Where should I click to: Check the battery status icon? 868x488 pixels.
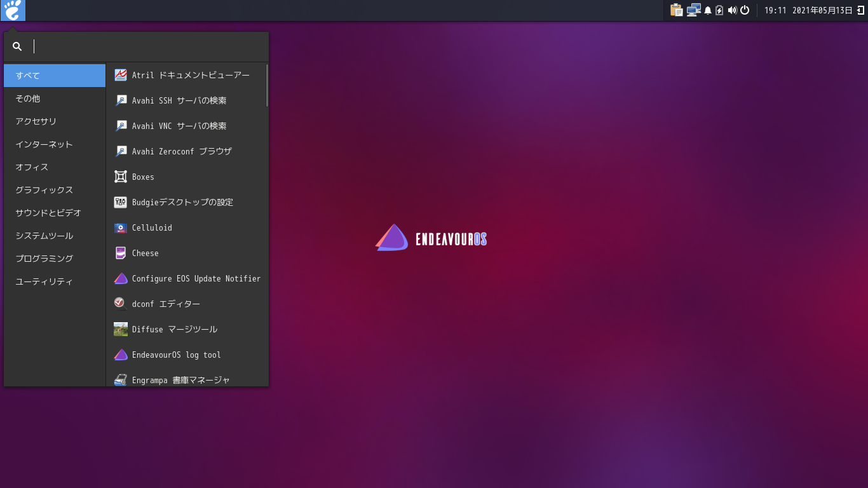point(719,10)
